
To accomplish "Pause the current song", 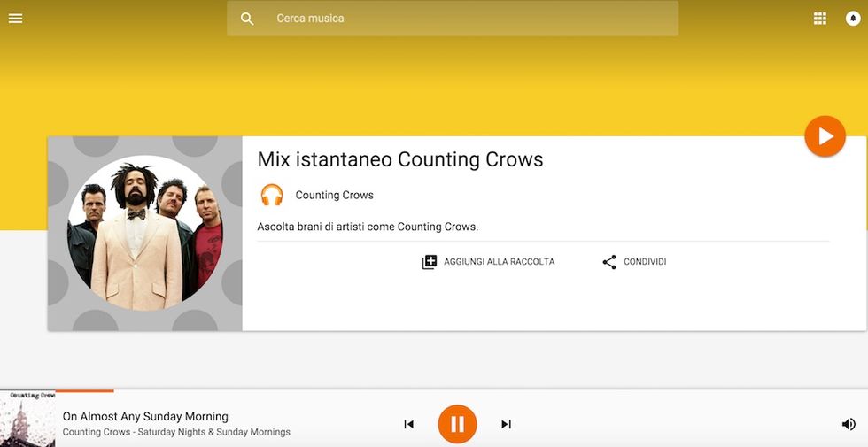I will click(x=457, y=424).
